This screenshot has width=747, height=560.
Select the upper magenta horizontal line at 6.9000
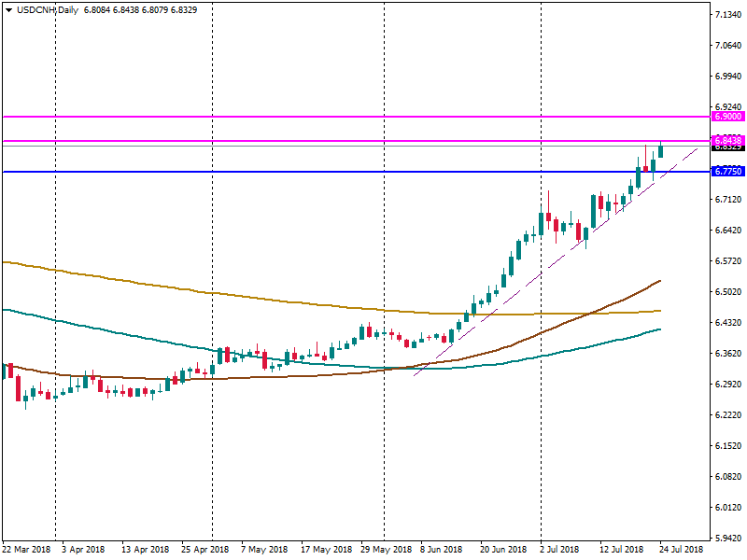pyautogui.click(x=280, y=117)
